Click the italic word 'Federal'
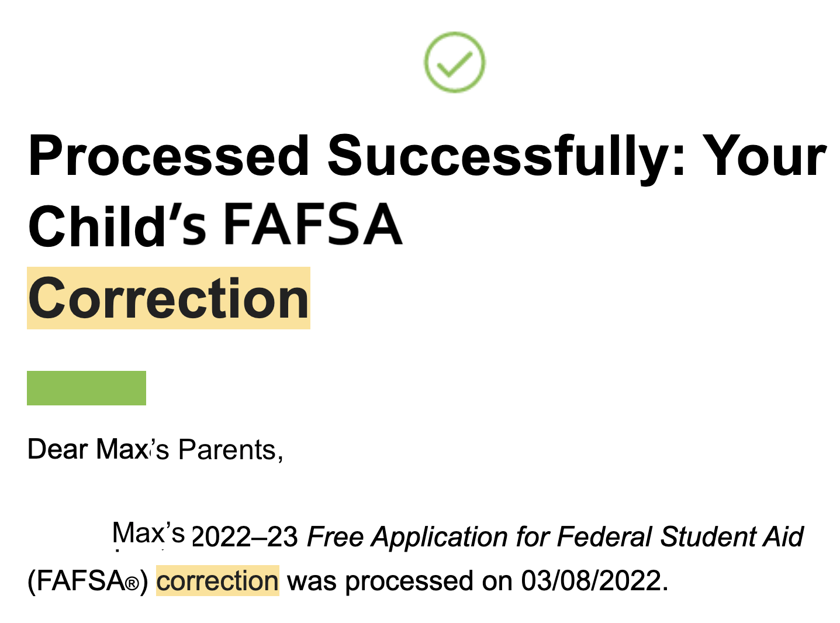This screenshot has height=623, width=840. pos(604,537)
